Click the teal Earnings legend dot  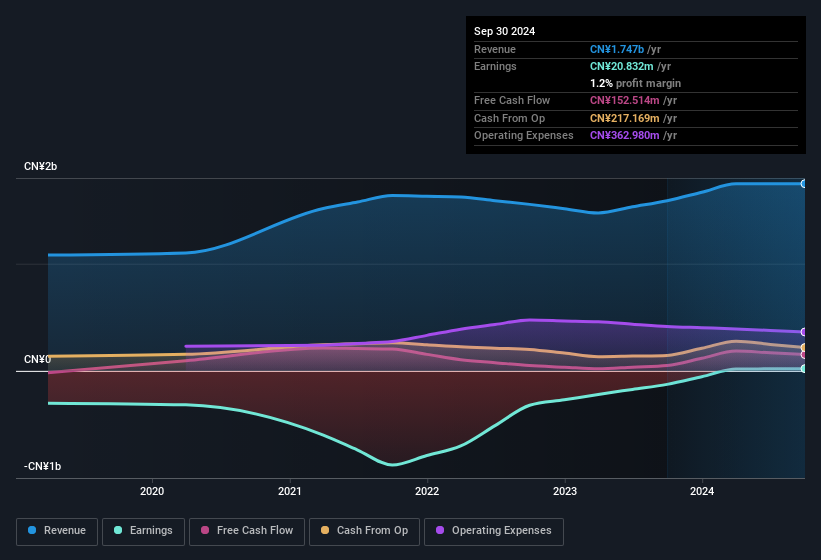click(x=119, y=531)
